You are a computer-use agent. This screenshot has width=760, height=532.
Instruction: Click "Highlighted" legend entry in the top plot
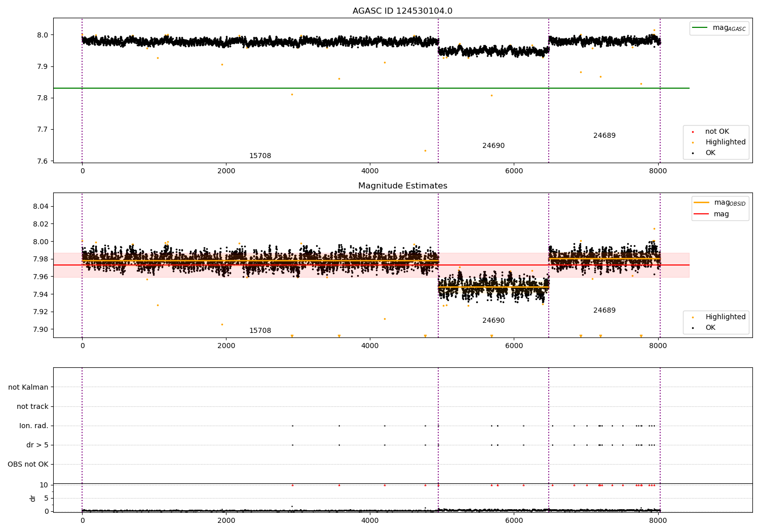[x=719, y=142]
